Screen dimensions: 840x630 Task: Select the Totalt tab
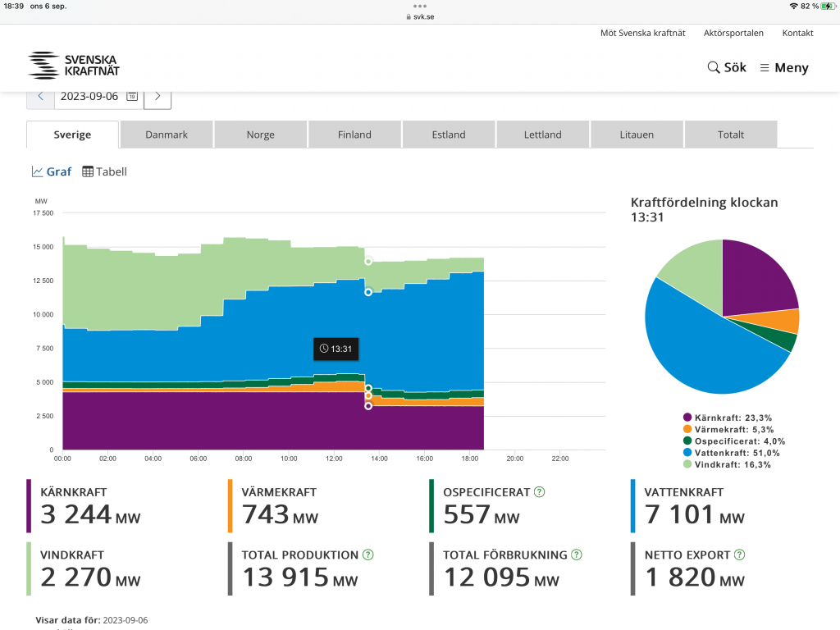731,135
